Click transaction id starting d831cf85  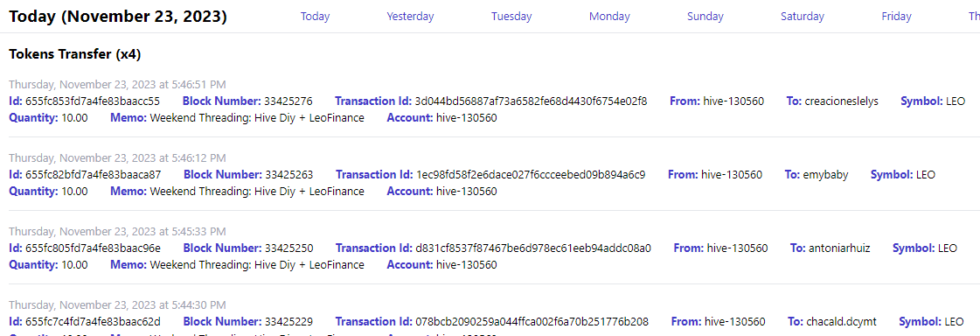pos(533,248)
